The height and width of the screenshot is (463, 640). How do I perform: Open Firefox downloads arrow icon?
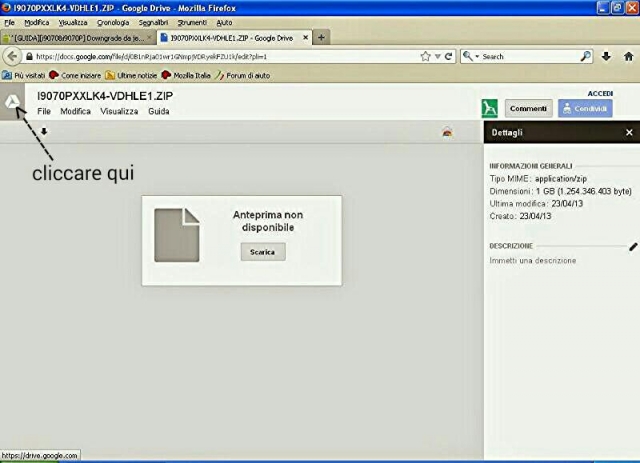606,56
